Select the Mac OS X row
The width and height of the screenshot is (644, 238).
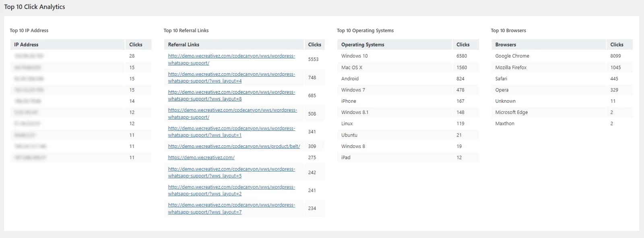click(x=352, y=68)
